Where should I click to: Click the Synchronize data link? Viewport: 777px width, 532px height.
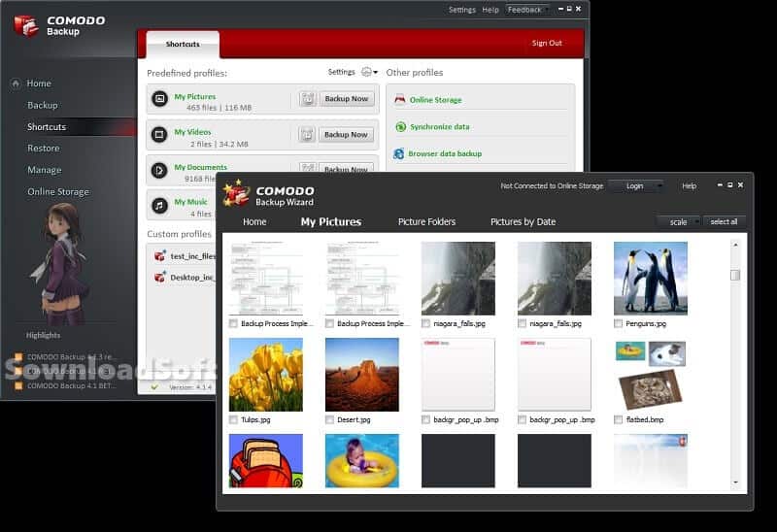pyautogui.click(x=440, y=127)
